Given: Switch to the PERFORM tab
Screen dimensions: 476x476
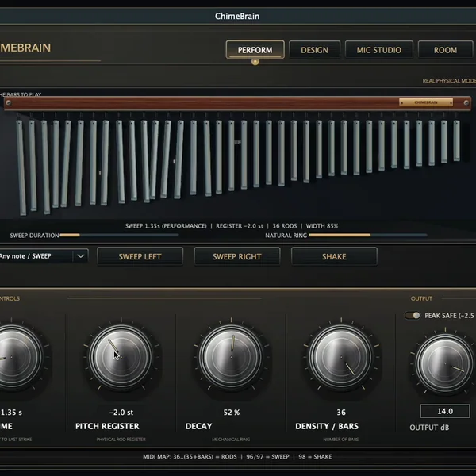Looking at the screenshot, I should (255, 49).
